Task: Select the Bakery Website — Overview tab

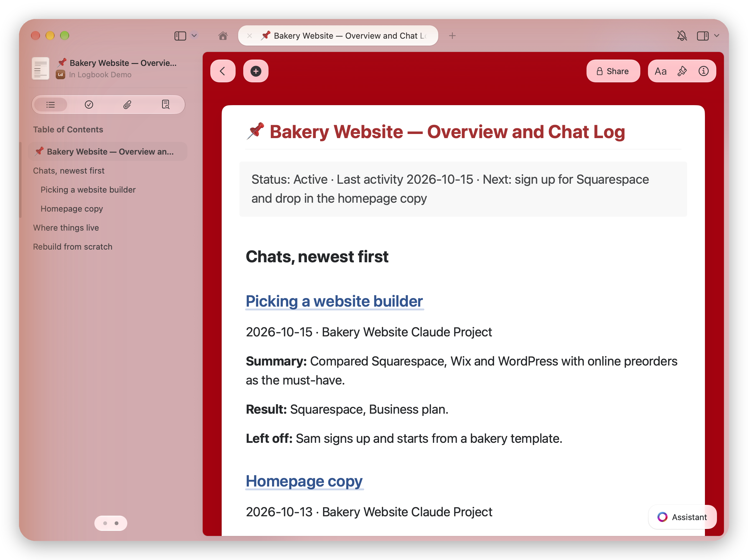Action: [x=338, y=35]
